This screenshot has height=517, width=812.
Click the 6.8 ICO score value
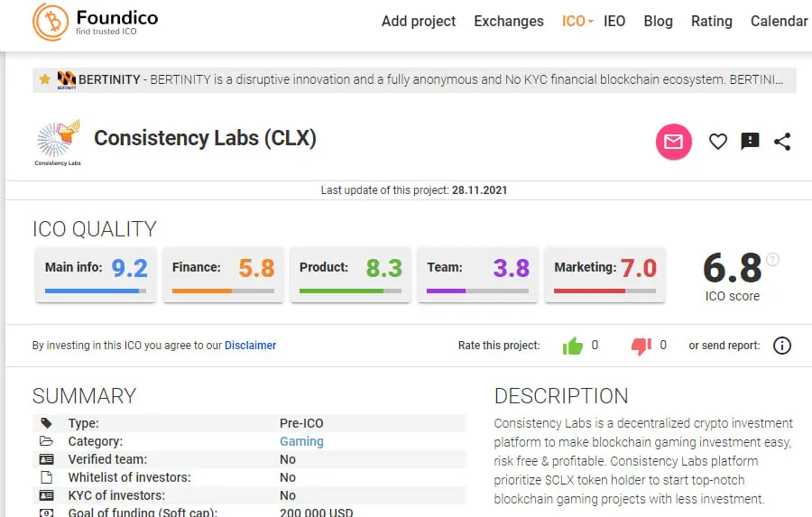[733, 268]
